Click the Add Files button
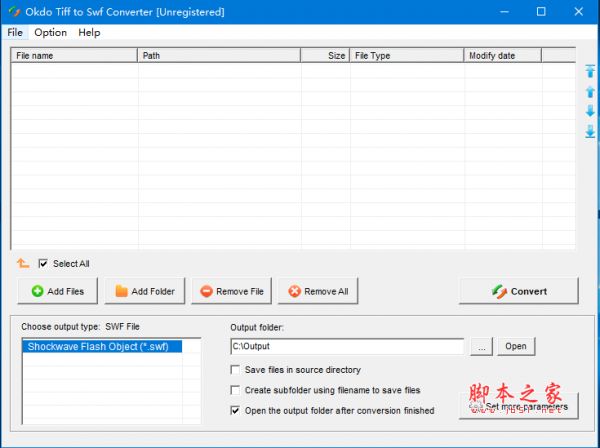This screenshot has width=600, height=448. coord(57,291)
